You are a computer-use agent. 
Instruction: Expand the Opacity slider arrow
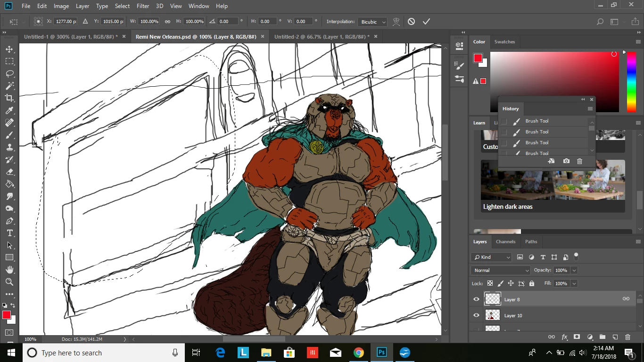574,270
